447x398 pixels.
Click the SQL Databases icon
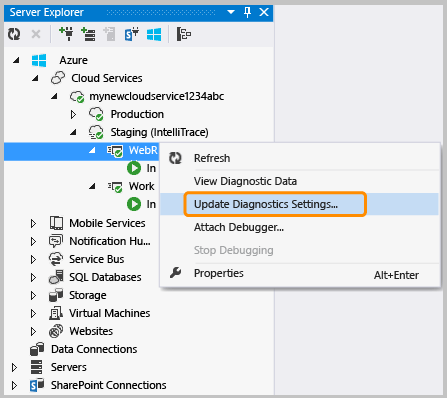click(x=56, y=277)
